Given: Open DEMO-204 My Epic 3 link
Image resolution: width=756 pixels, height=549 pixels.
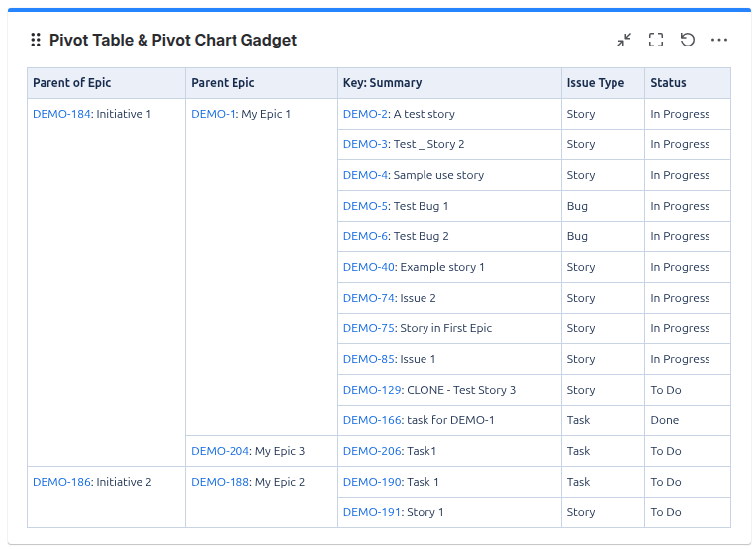Looking at the screenshot, I should tap(220, 451).
